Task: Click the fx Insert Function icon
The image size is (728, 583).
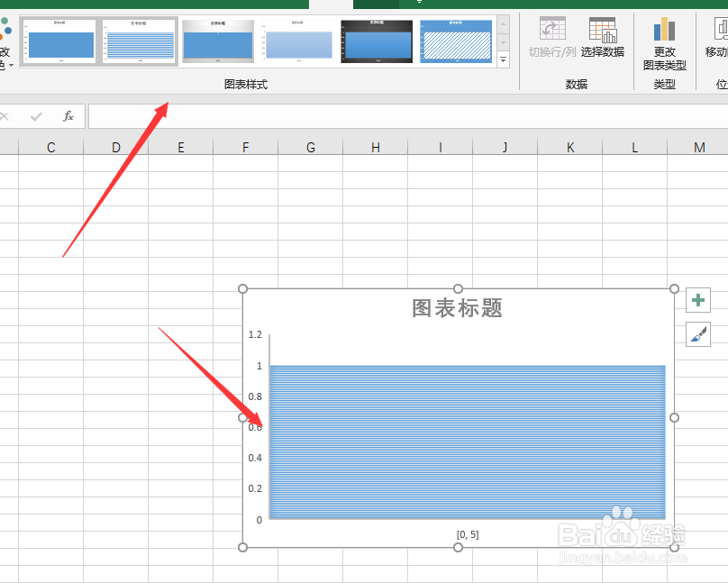Action: point(69,115)
